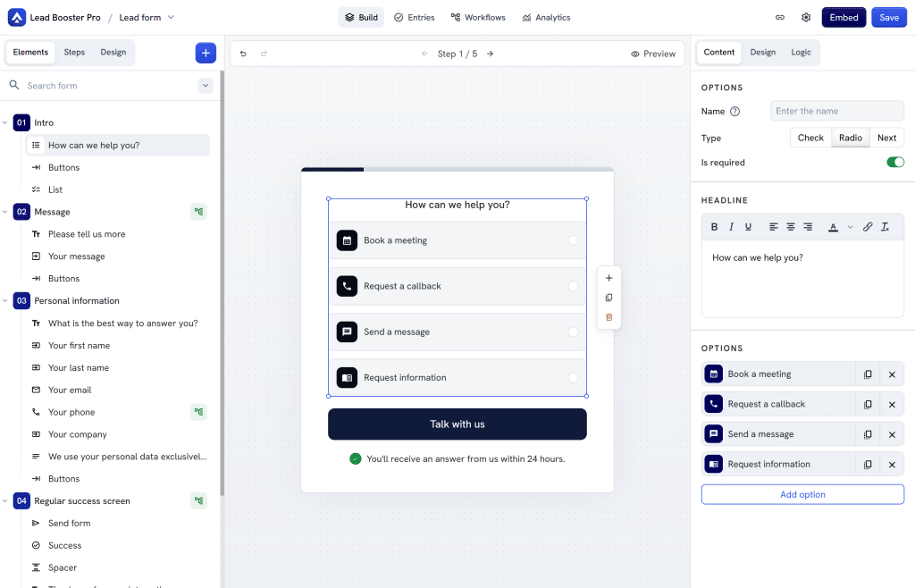Screen dimensions: 915x588
Task: Redo the last undone change
Action: 264,54
